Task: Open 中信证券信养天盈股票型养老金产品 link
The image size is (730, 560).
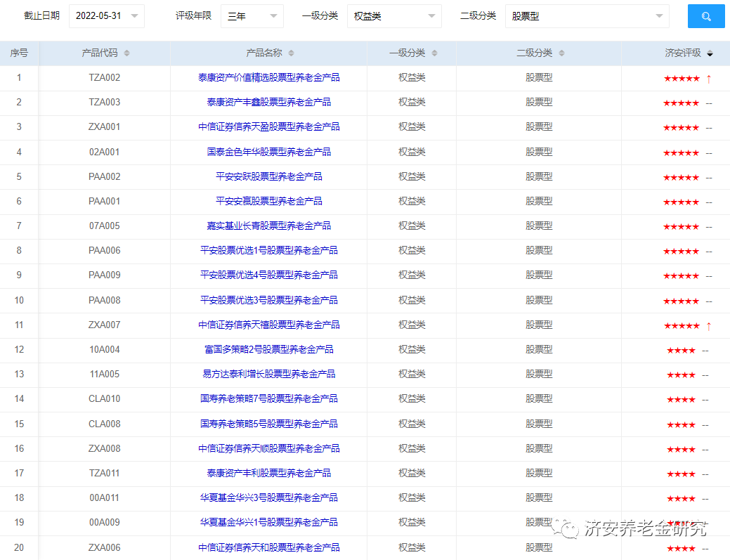Action: click(268, 127)
